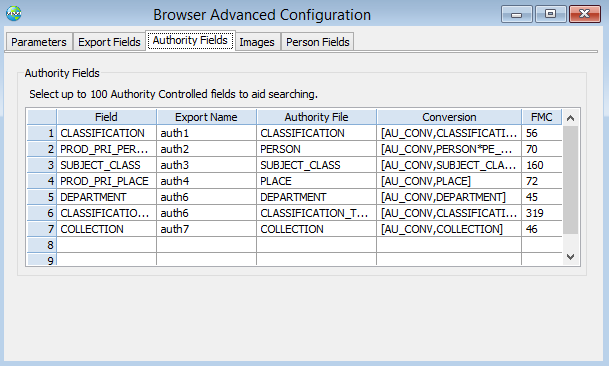Select the PERSON authority file cell
This screenshot has height=366, width=609.
click(x=316, y=149)
